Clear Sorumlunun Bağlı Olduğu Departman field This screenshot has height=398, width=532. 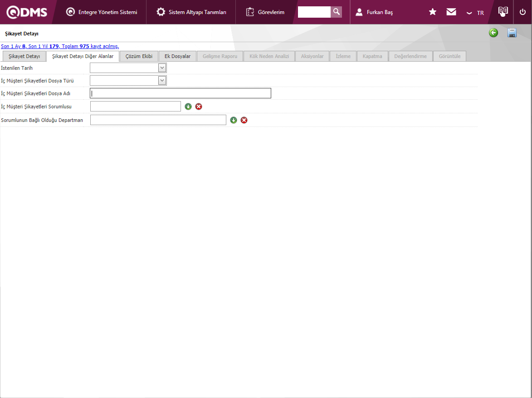pyautogui.click(x=244, y=120)
